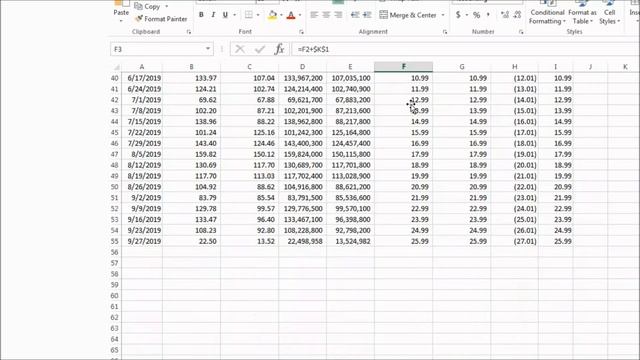Viewport: 640px width, 360px height.
Task: Click Decrease Indent icon
Action: click(355, 15)
